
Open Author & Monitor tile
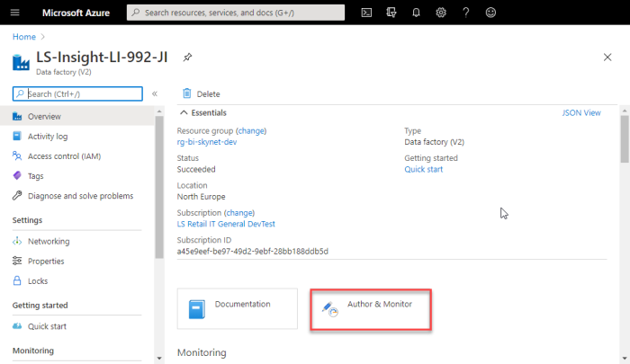pos(371,309)
